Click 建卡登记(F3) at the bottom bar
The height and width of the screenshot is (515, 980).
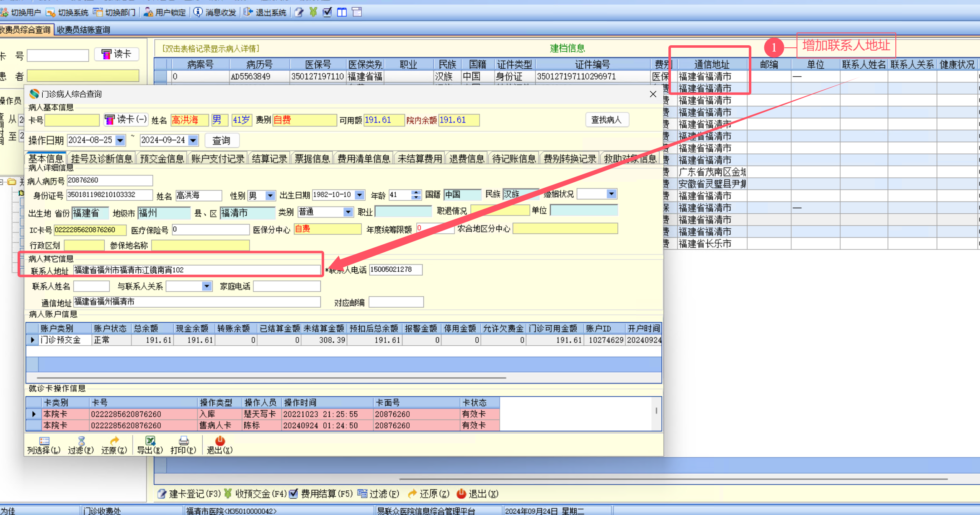point(189,494)
